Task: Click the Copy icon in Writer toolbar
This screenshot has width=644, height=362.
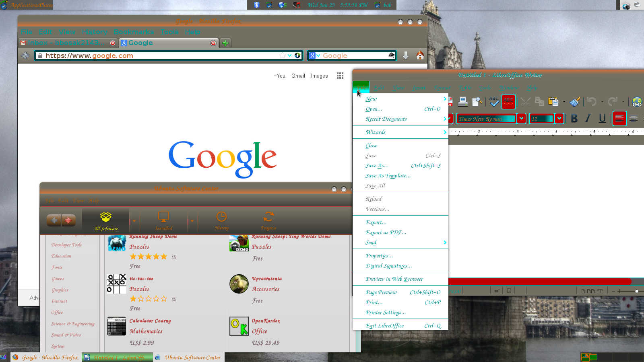Action: coord(539,102)
